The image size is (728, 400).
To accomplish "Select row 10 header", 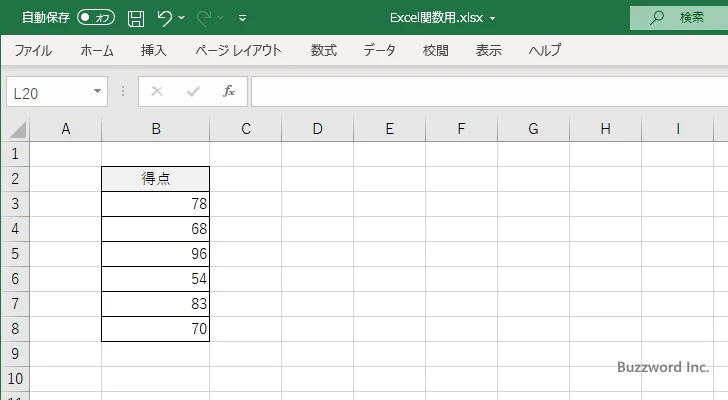I will (15, 379).
